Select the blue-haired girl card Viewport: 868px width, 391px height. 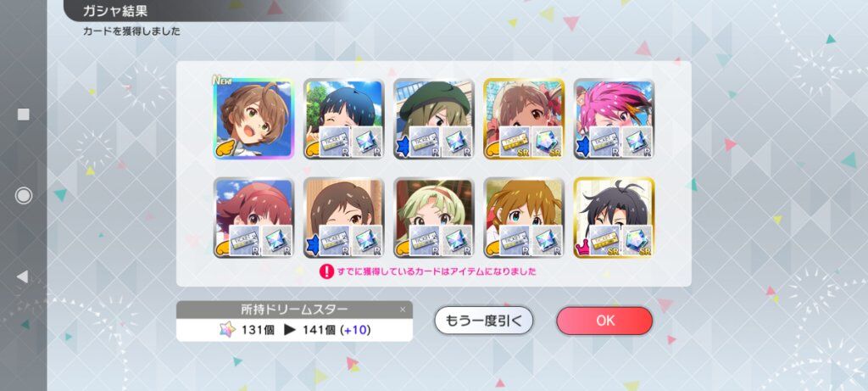(x=343, y=119)
